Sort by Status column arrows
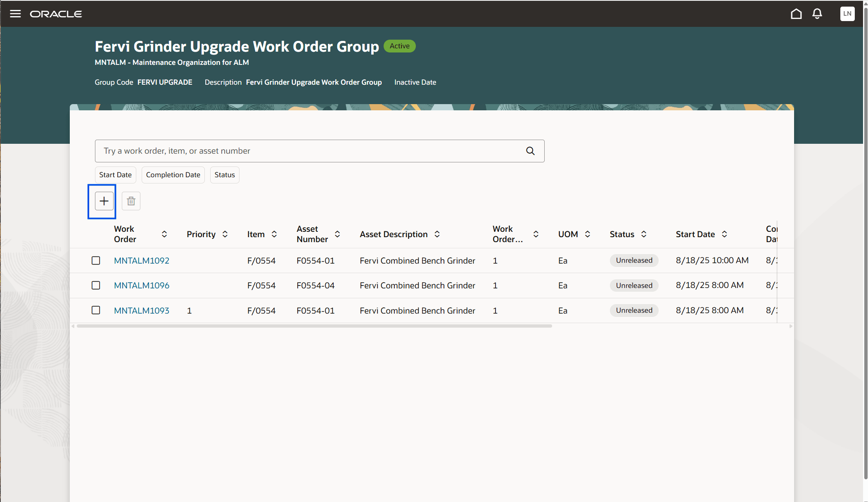Viewport: 868px width, 502px height. point(644,234)
